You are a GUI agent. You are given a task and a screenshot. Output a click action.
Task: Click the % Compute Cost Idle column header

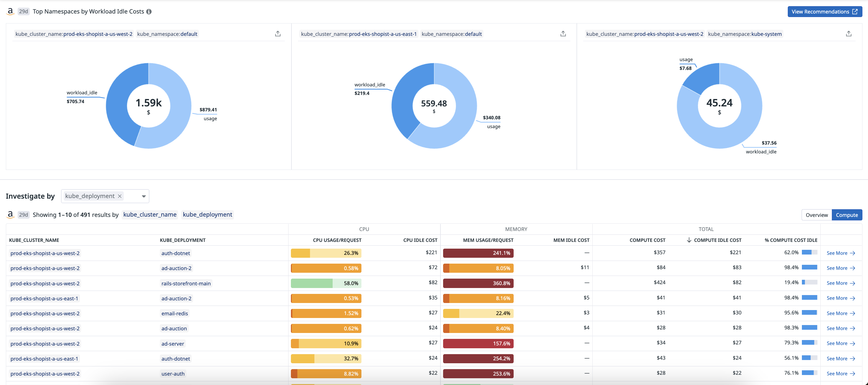click(x=791, y=240)
